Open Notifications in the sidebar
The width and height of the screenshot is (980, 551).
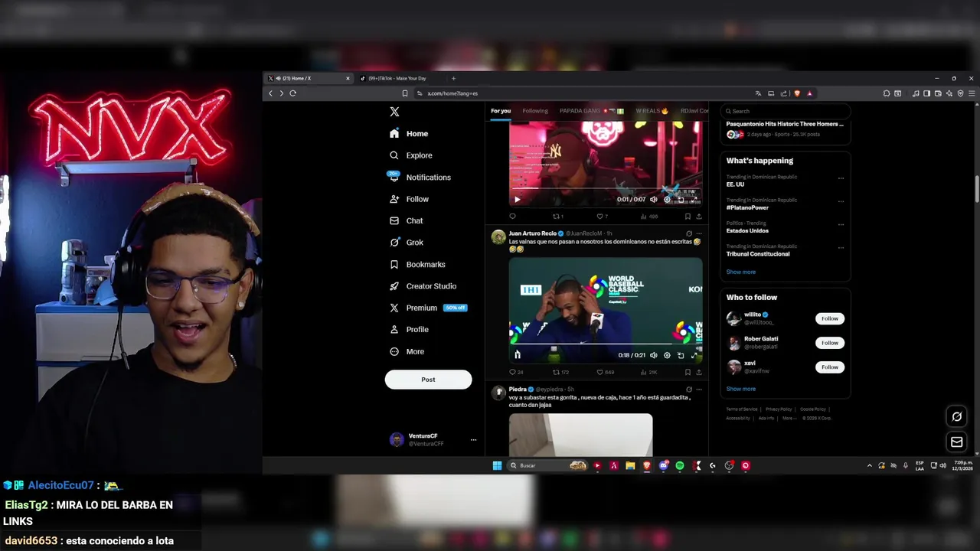(419, 177)
